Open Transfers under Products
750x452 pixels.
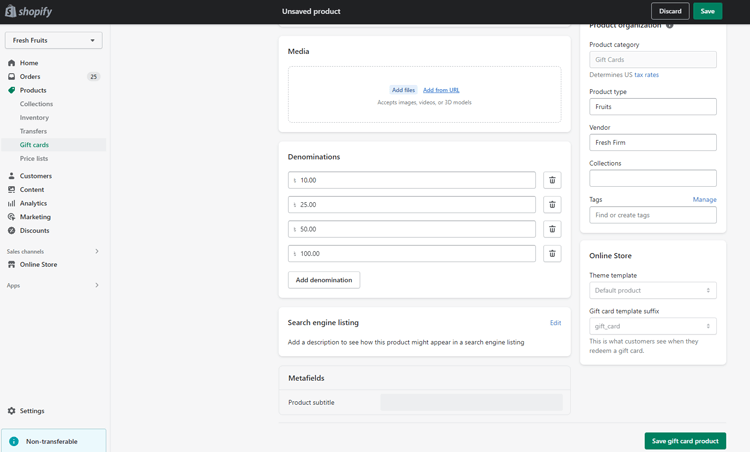(x=33, y=131)
